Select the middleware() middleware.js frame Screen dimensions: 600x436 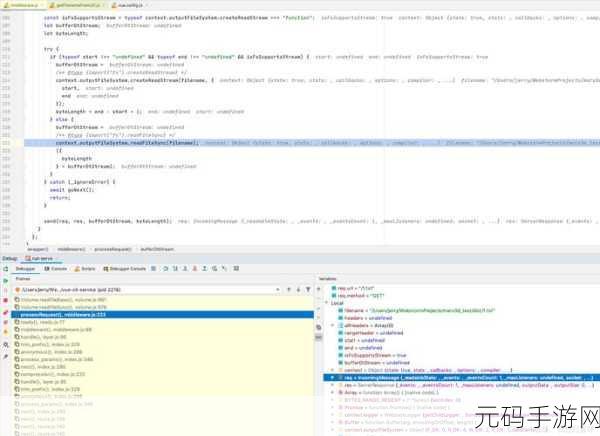pos(163,330)
